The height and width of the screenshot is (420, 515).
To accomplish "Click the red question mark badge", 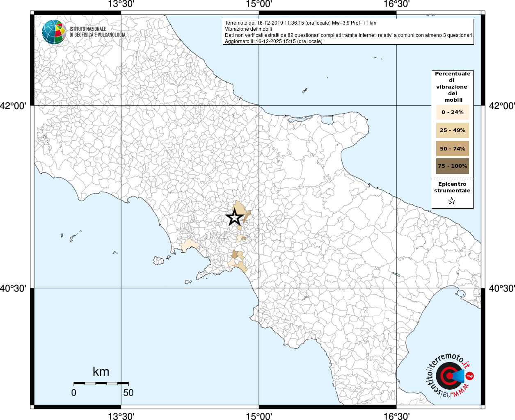I will point(470,376).
